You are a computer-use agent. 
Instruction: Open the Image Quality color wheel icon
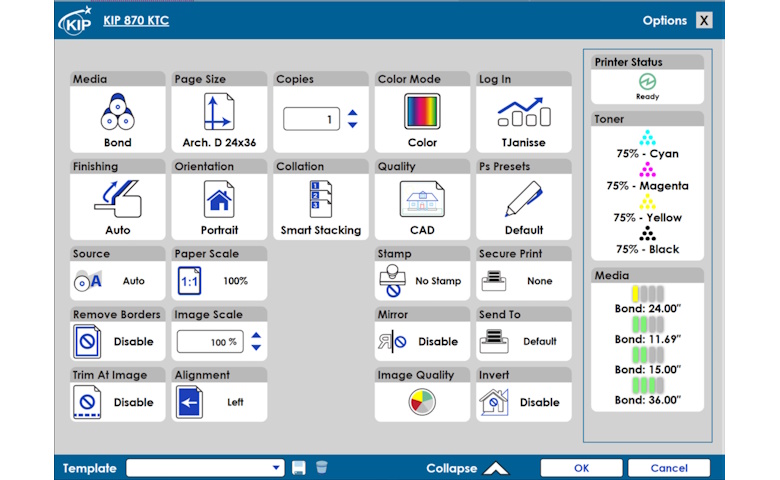pyautogui.click(x=422, y=402)
